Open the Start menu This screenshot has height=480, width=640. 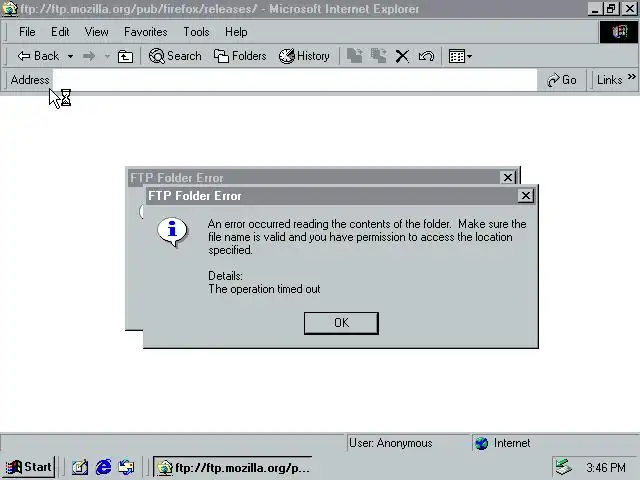click(x=29, y=467)
